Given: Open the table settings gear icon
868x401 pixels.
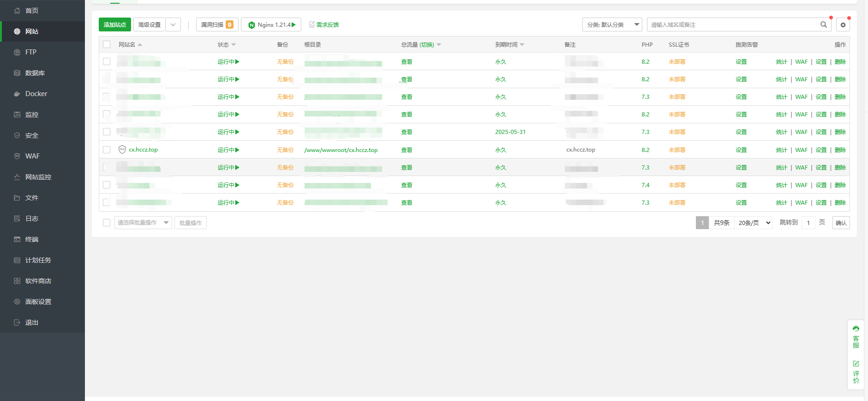Looking at the screenshot, I should point(843,25).
